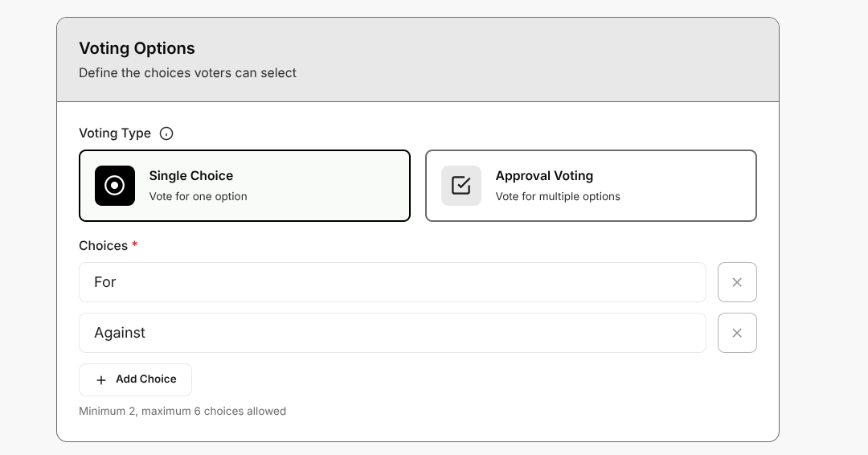This screenshot has width=868, height=455.
Task: Click the "Choices" field label
Action: (103, 245)
